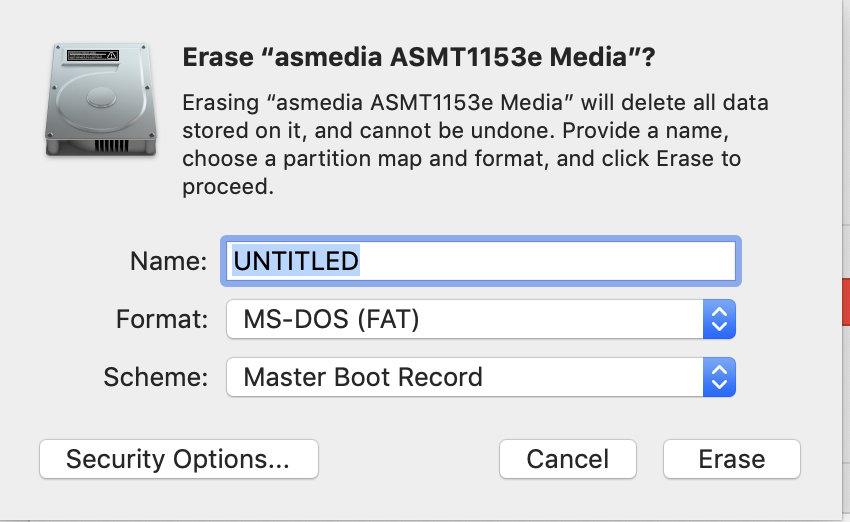The width and height of the screenshot is (850, 522).
Task: Select the MS-DOS (FAT) format menu
Action: pos(481,319)
